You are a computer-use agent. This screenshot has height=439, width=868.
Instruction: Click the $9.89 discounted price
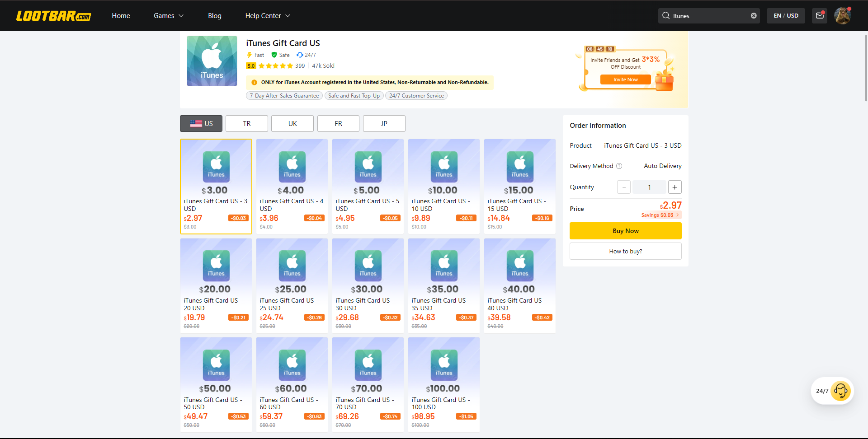click(x=421, y=218)
